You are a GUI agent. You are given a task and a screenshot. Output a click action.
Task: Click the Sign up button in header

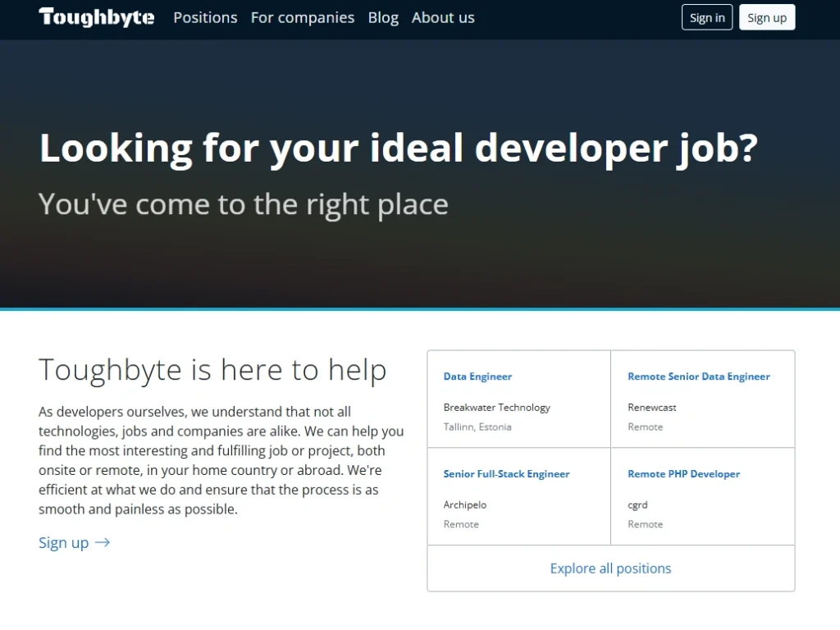tap(767, 17)
